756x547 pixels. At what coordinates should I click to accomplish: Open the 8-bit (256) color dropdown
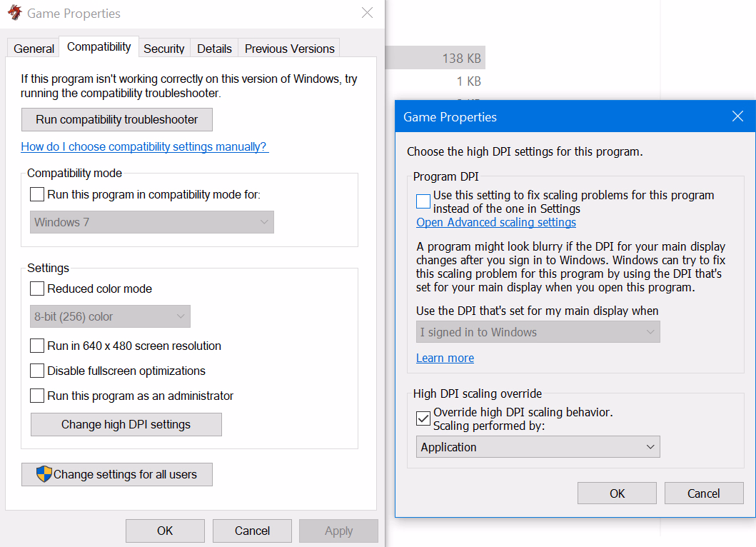click(110, 316)
